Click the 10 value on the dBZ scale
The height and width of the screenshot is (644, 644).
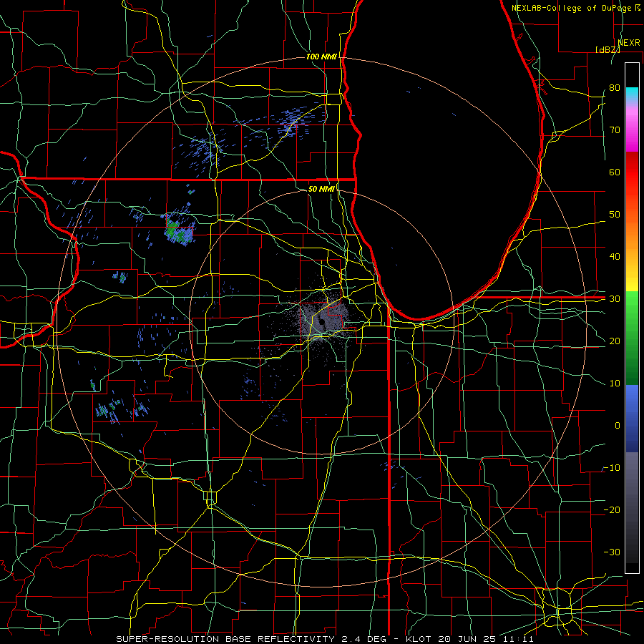tap(615, 384)
